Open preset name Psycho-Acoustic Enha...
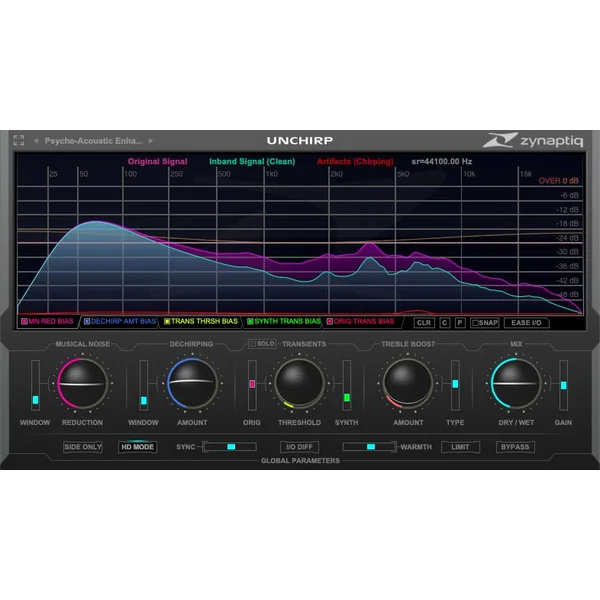This screenshot has width=600, height=600. pyautogui.click(x=93, y=141)
